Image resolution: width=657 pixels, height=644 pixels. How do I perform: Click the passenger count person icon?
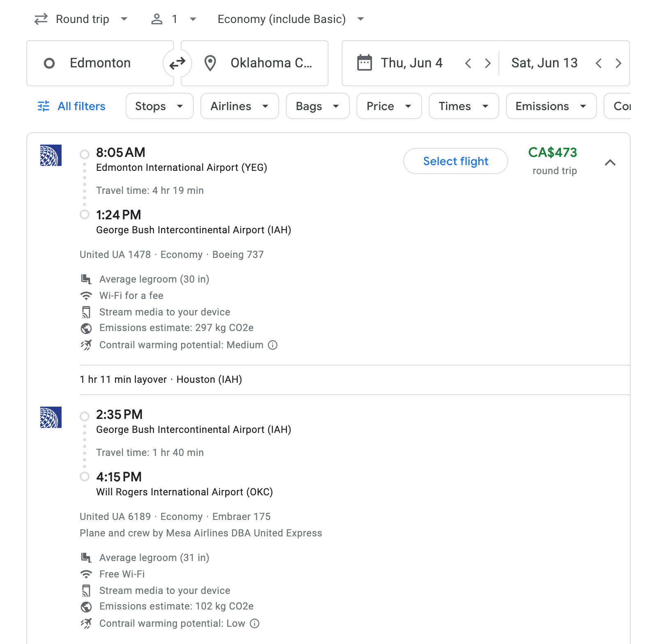[x=157, y=19]
